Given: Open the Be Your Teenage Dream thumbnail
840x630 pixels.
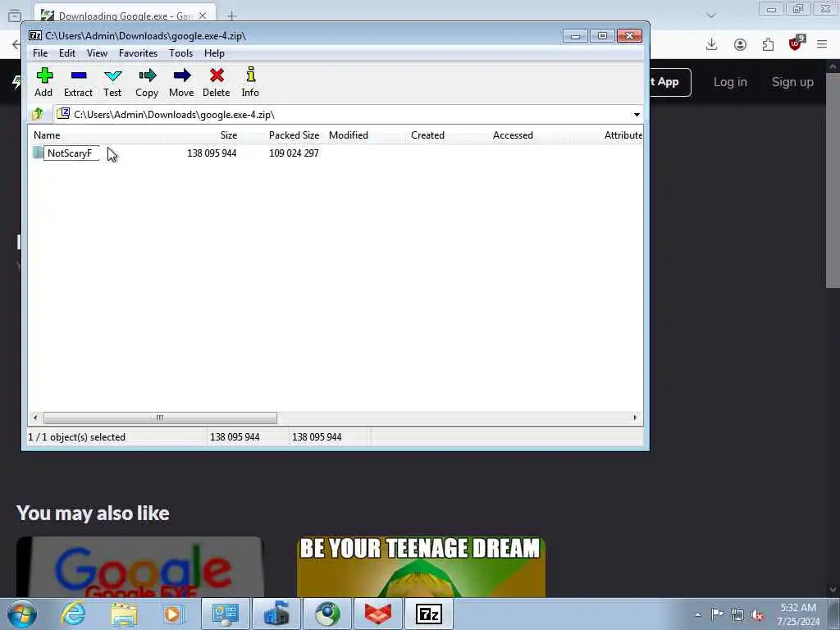Looking at the screenshot, I should point(421,567).
